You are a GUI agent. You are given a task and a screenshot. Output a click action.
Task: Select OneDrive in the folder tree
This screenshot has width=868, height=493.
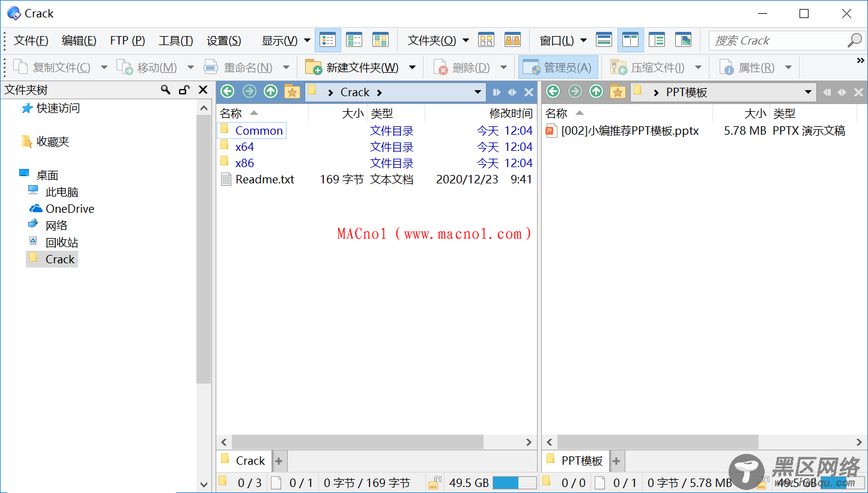coord(70,209)
